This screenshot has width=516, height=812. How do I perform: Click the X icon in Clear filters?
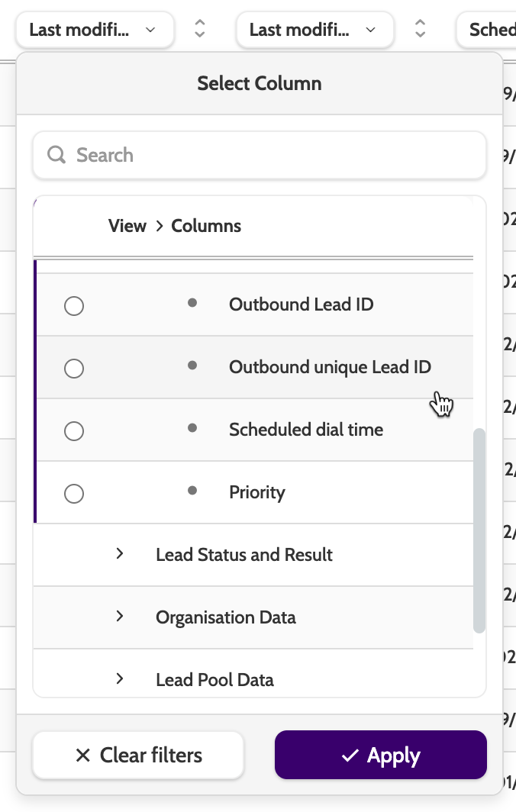[x=83, y=756]
